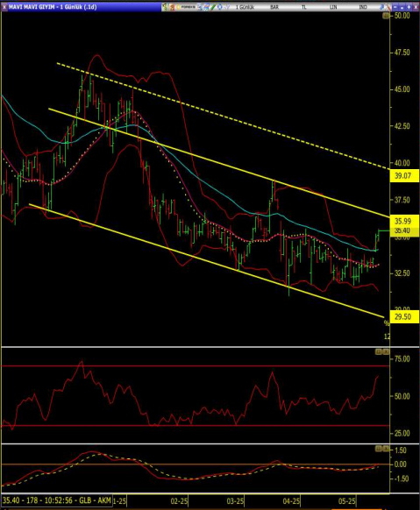The height and width of the screenshot is (510, 420).
Task: Click the blue pin icon in the title bar
Action: click(x=381, y=7)
